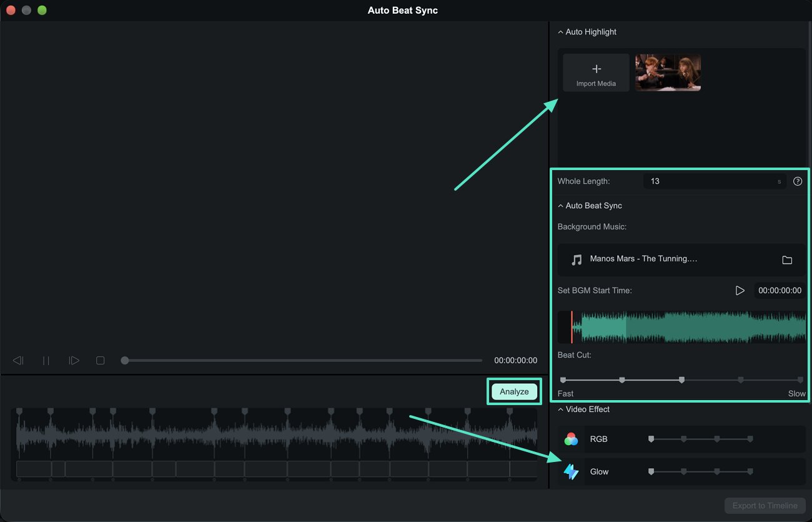The width and height of the screenshot is (812, 522).
Task: Click the preview playback progress bar
Action: click(302, 361)
